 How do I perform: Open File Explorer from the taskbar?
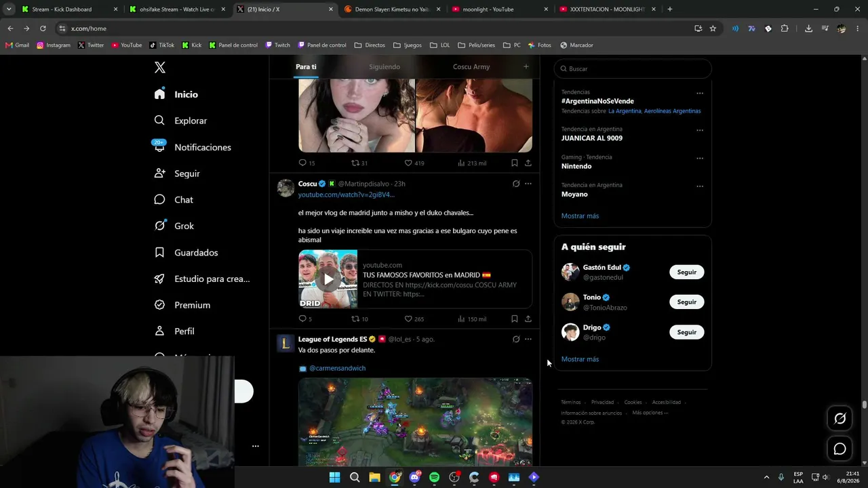coord(374,477)
